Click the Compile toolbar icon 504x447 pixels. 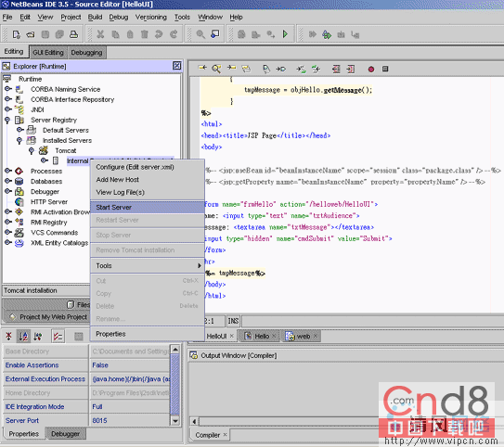click(x=241, y=34)
